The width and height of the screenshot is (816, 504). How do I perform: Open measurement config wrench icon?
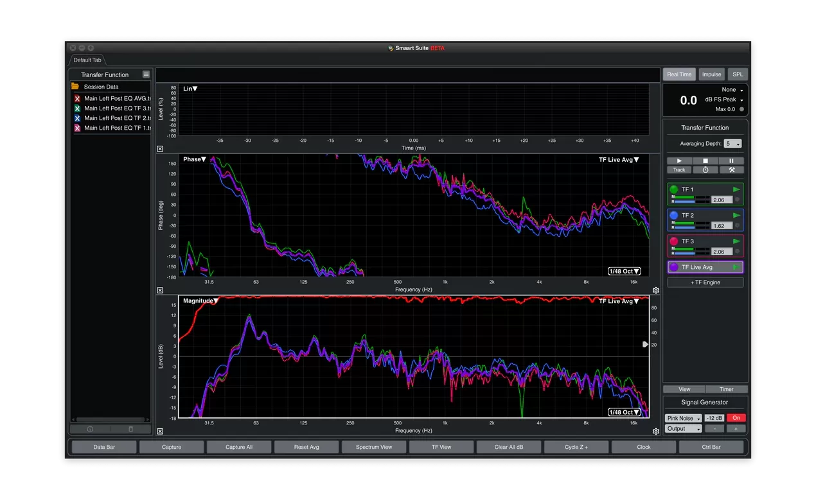pyautogui.click(x=731, y=170)
